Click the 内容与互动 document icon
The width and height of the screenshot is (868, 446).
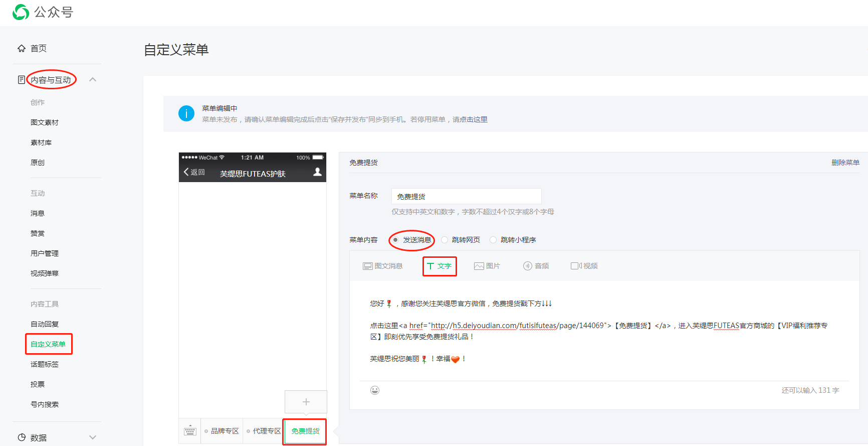21,80
